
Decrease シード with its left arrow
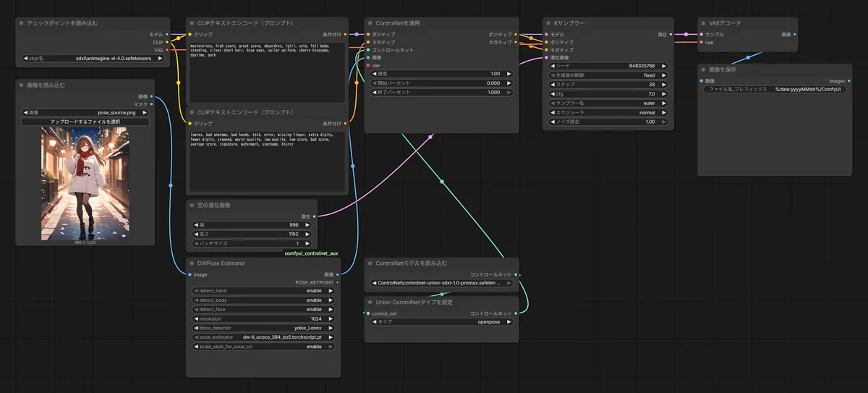pyautogui.click(x=553, y=66)
